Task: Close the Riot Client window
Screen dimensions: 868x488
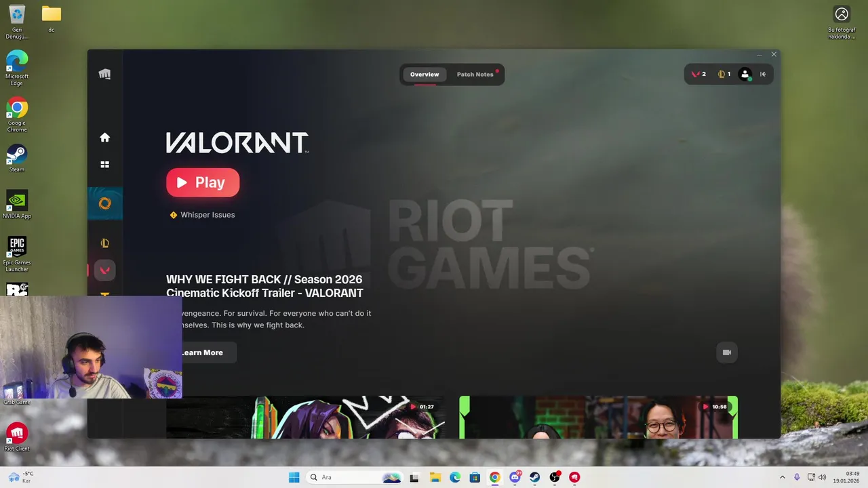Action: pos(774,54)
